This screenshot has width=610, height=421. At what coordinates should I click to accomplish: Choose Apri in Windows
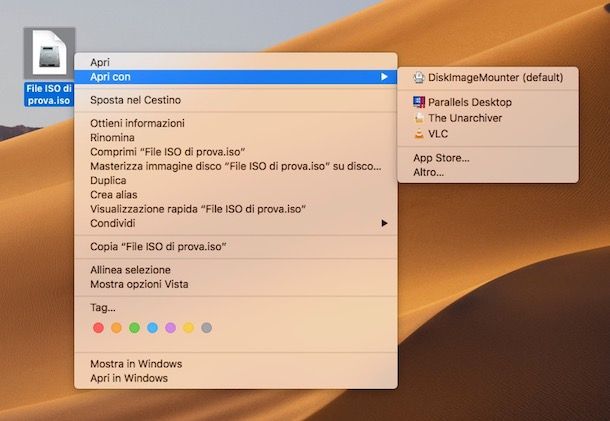[236, 378]
